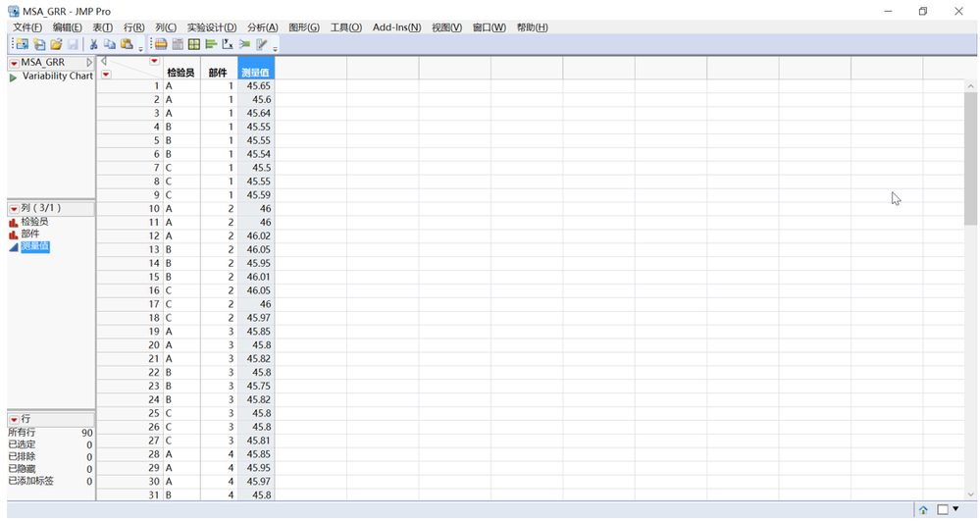This screenshot has height=521, width=980.
Task: Click the 已选定 row count label
Action: [22, 444]
